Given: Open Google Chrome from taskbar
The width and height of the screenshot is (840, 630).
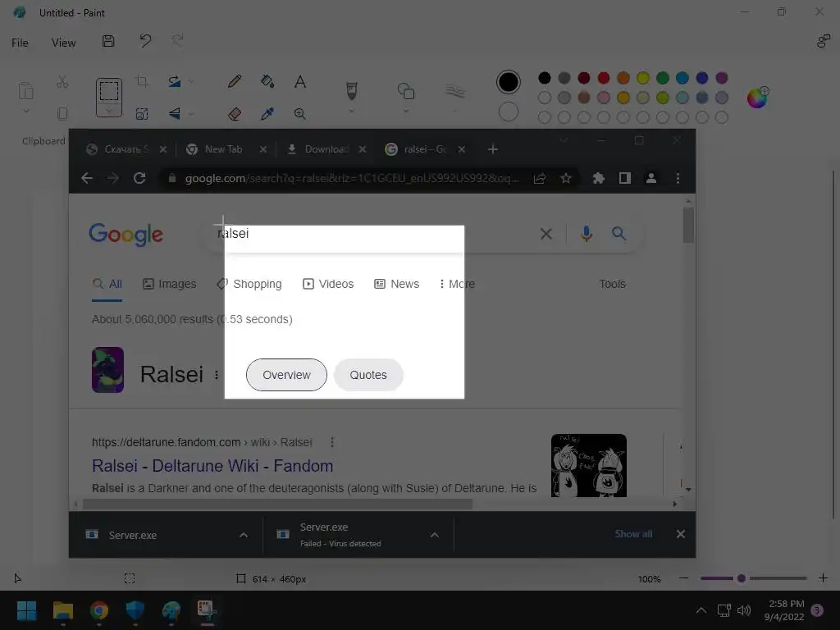Looking at the screenshot, I should tap(99, 610).
